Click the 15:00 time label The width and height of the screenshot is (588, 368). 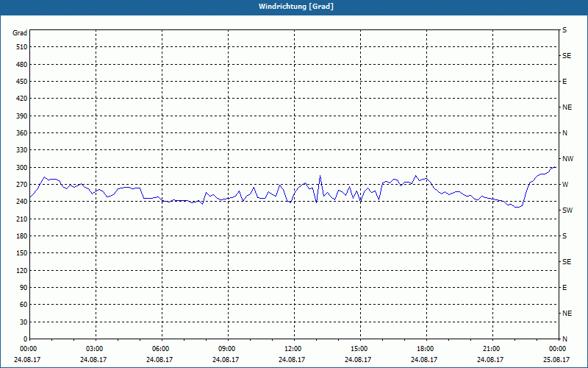pos(359,349)
